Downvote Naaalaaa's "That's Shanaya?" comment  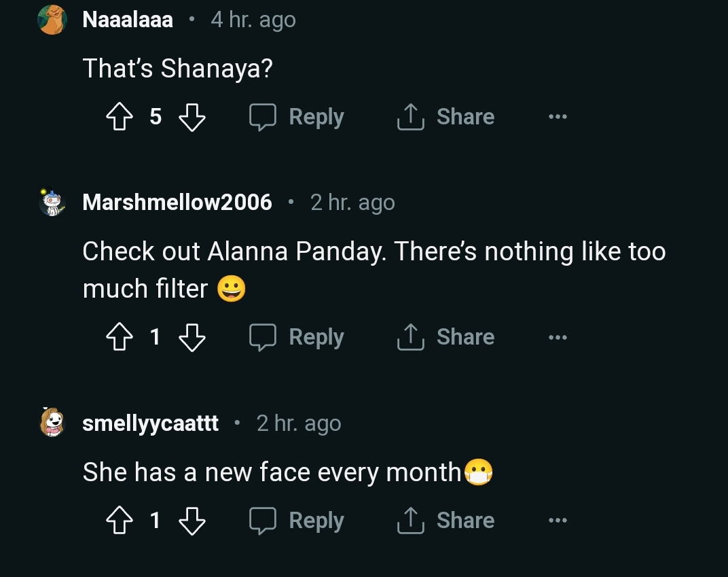coord(192,118)
